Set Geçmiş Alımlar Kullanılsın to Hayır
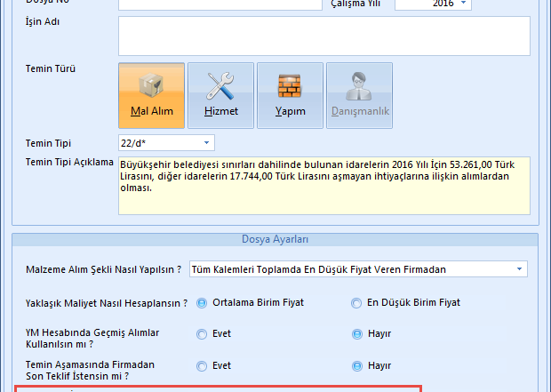The image size is (551, 392). coord(358,333)
